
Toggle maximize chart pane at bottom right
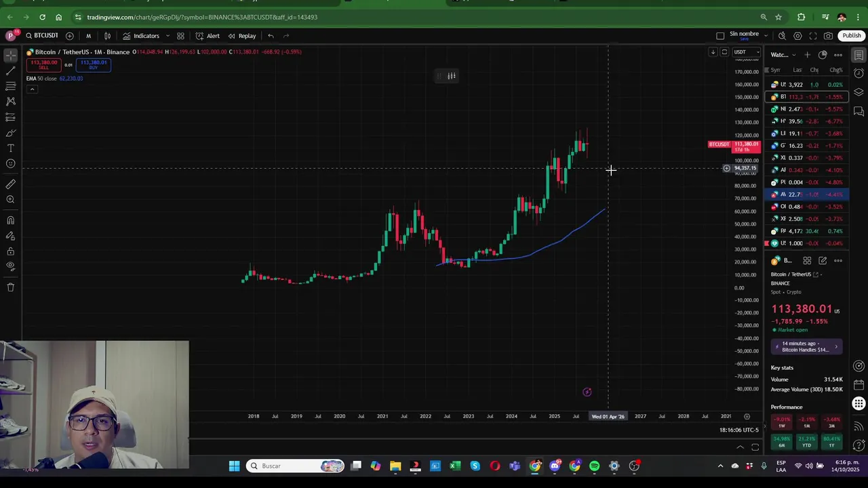pyautogui.click(x=755, y=447)
